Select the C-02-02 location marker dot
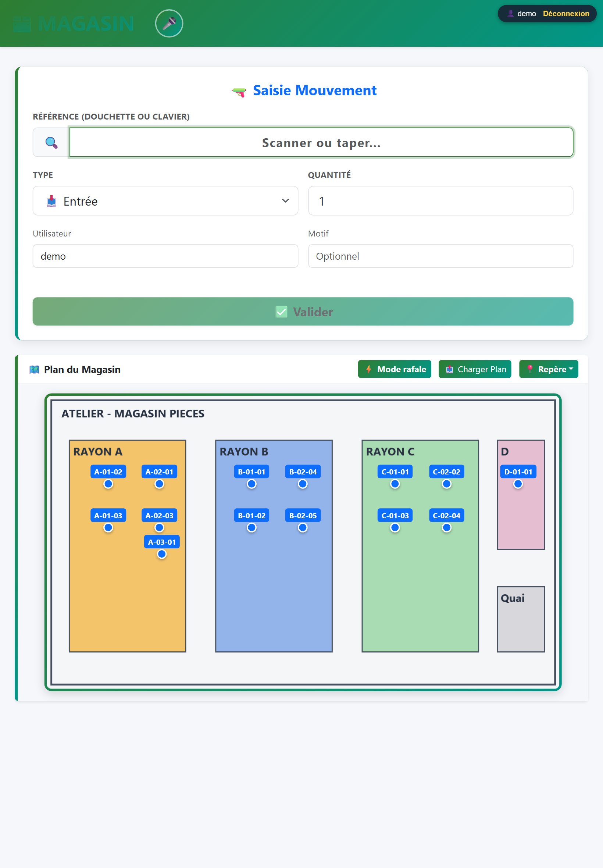 pos(447,484)
